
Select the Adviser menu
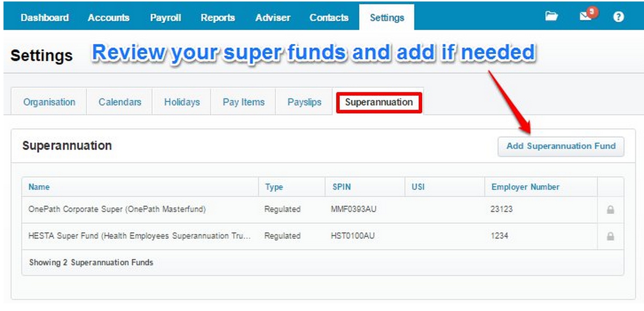[x=273, y=18]
